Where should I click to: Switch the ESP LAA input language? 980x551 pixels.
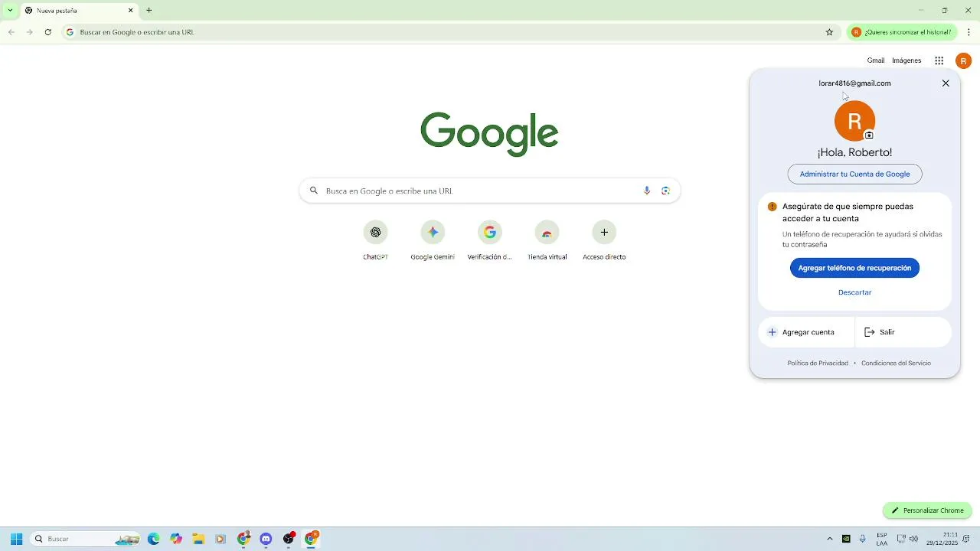point(882,539)
